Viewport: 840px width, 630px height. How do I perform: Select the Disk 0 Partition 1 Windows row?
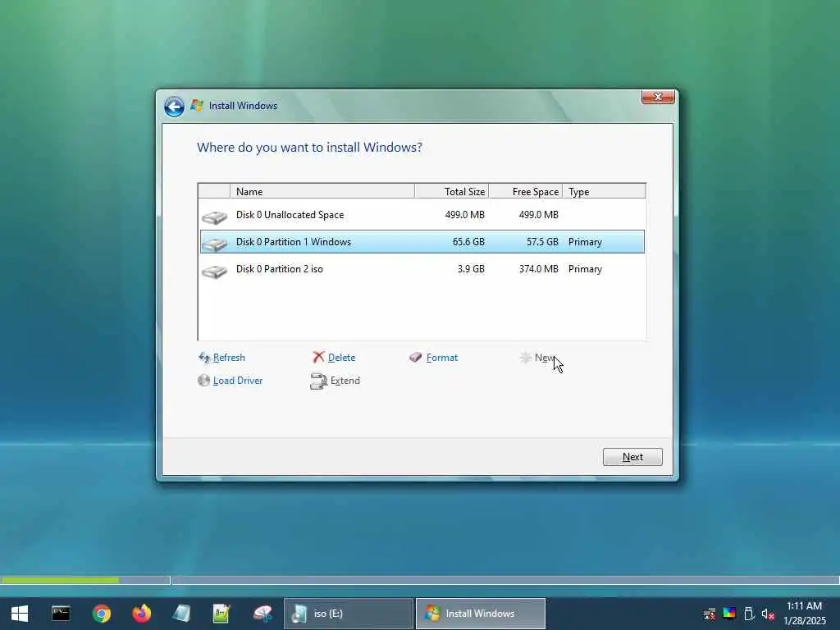pos(422,242)
